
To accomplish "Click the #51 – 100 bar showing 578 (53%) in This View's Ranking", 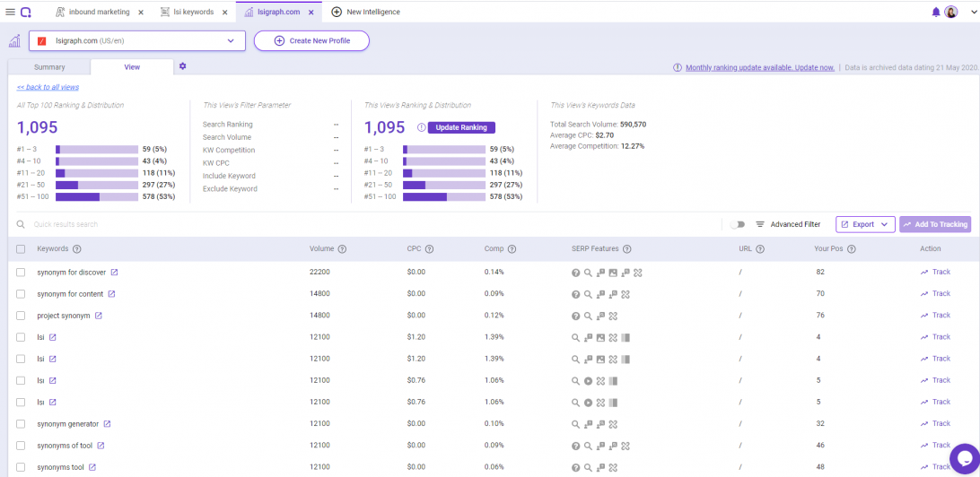I will (x=443, y=196).
